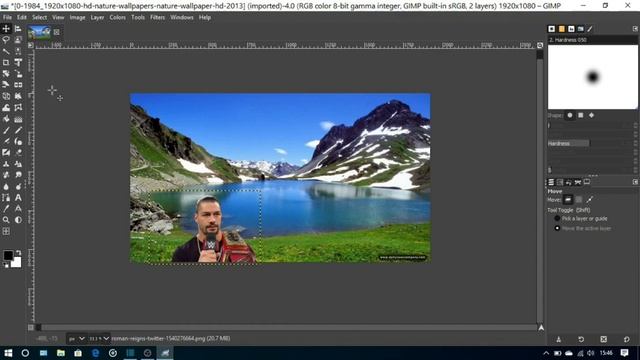Open Microsoft Edge from taskbar
The height and width of the screenshot is (360, 640).
(96, 353)
